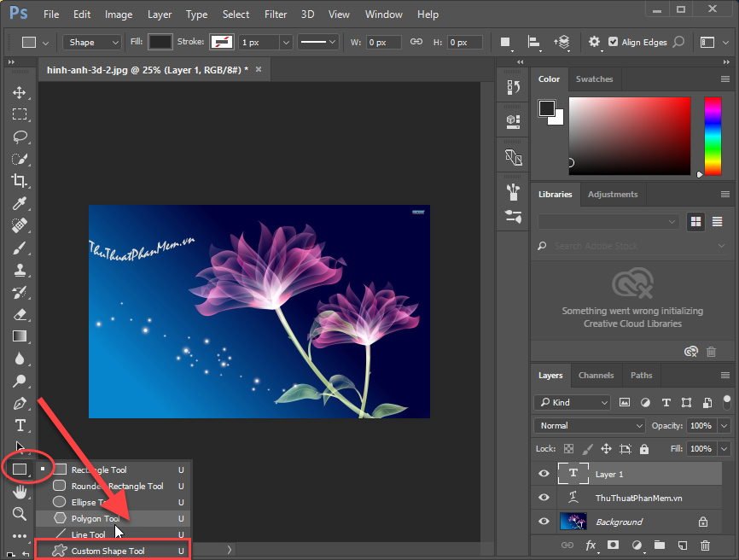This screenshot has width=739, height=560.
Task: Create a new layer with the new layer icon
Action: click(x=682, y=545)
